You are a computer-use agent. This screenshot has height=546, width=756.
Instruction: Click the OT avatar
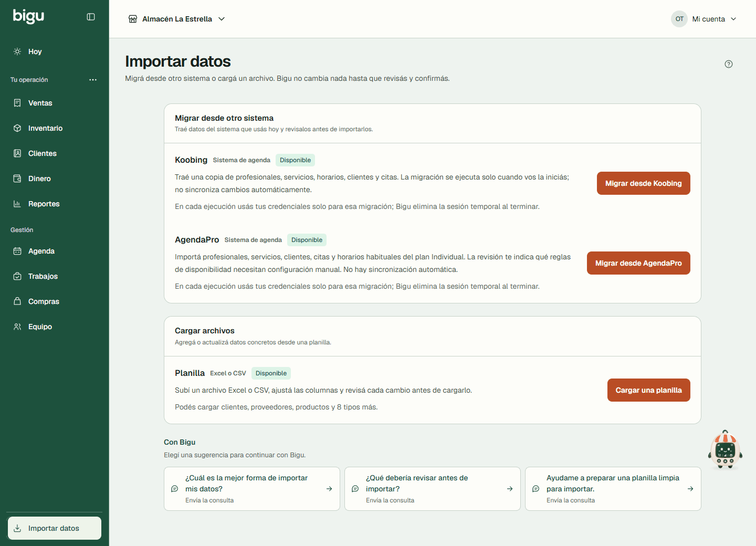tap(679, 19)
